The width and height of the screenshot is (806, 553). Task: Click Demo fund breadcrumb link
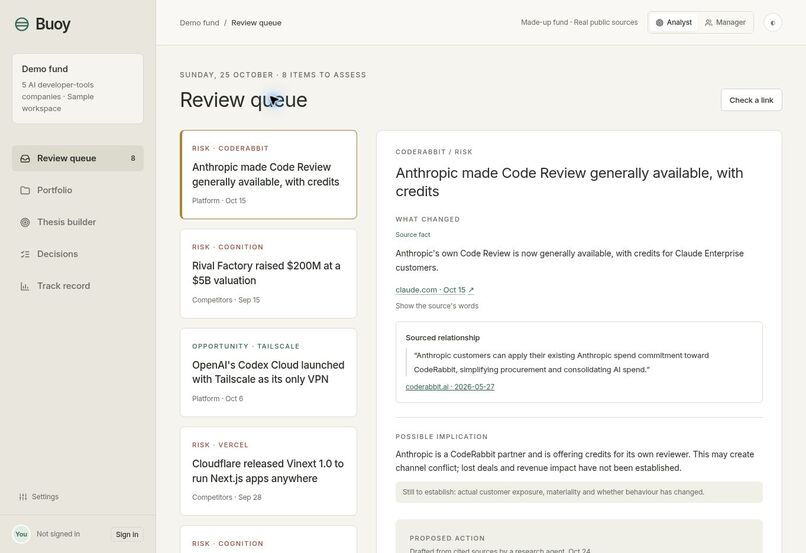(199, 23)
